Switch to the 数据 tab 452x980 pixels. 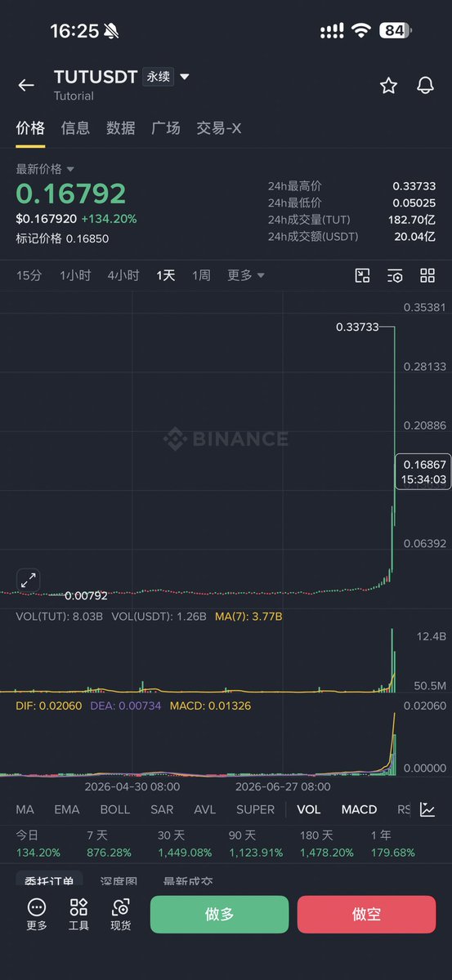tap(121, 128)
